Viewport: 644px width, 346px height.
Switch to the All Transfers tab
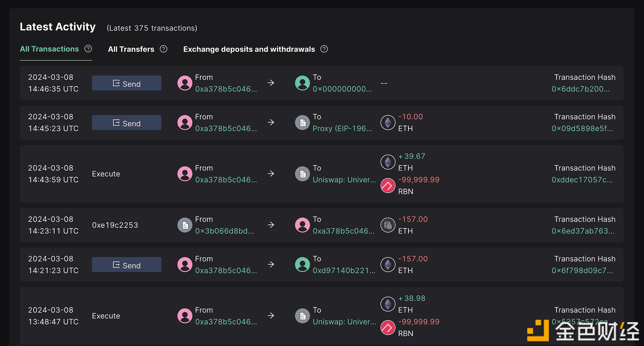click(131, 49)
